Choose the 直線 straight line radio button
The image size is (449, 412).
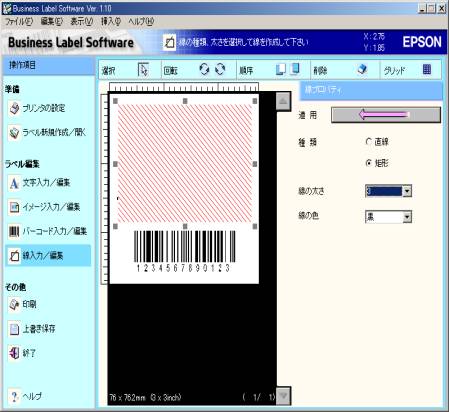[x=368, y=142]
